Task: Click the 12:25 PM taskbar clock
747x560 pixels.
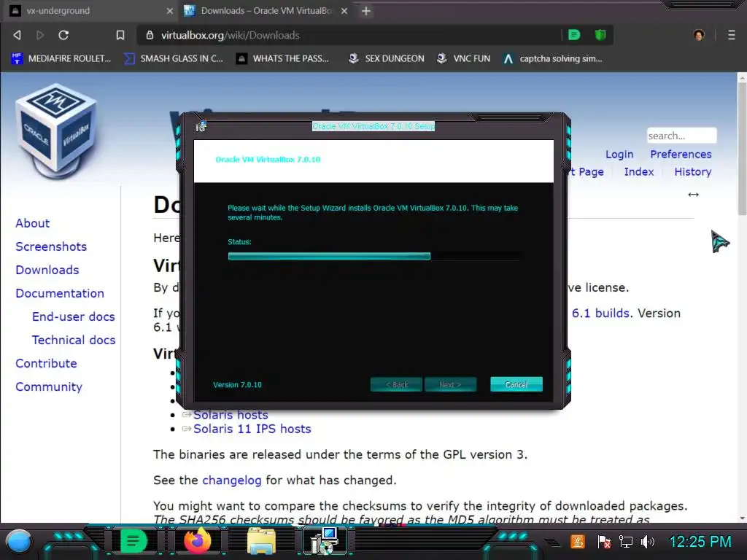Action: click(700, 542)
